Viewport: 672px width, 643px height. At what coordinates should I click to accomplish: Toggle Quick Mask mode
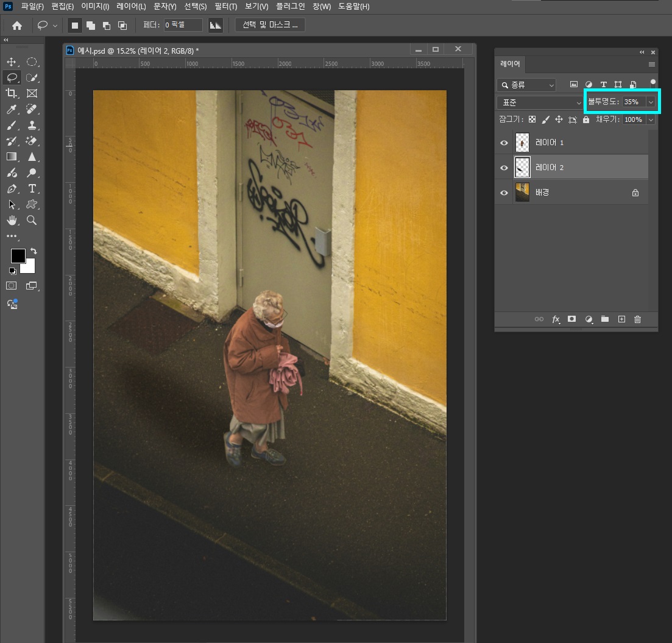pyautogui.click(x=12, y=286)
